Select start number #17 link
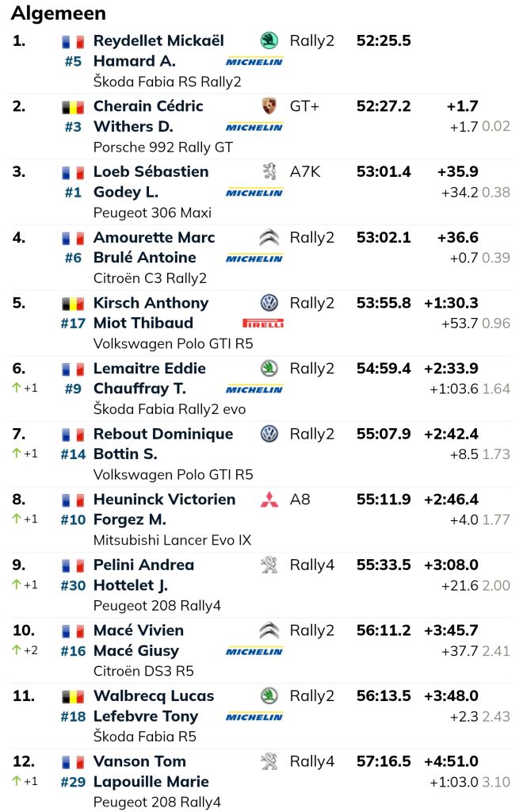This screenshot has height=812, width=523. tap(73, 324)
